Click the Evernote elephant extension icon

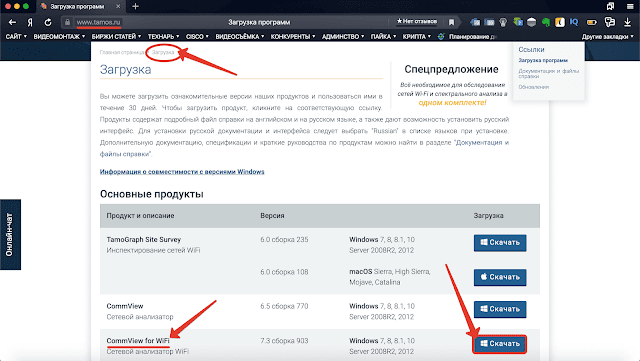click(x=546, y=22)
